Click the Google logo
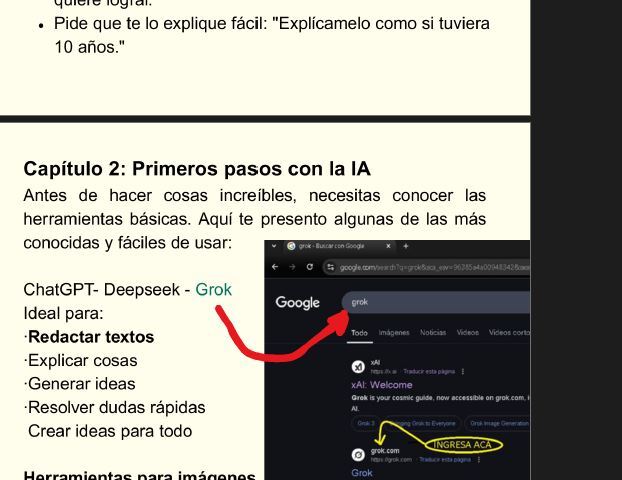 coord(298,303)
